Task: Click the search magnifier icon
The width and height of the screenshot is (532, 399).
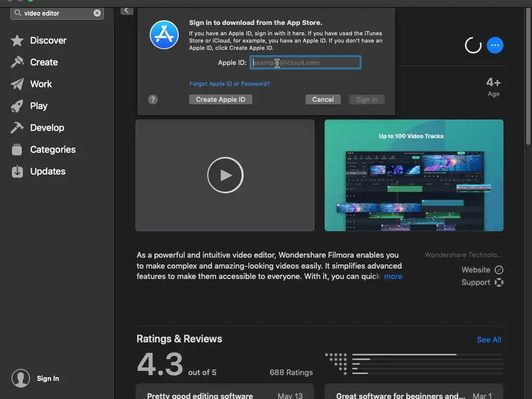Action: tap(18, 13)
